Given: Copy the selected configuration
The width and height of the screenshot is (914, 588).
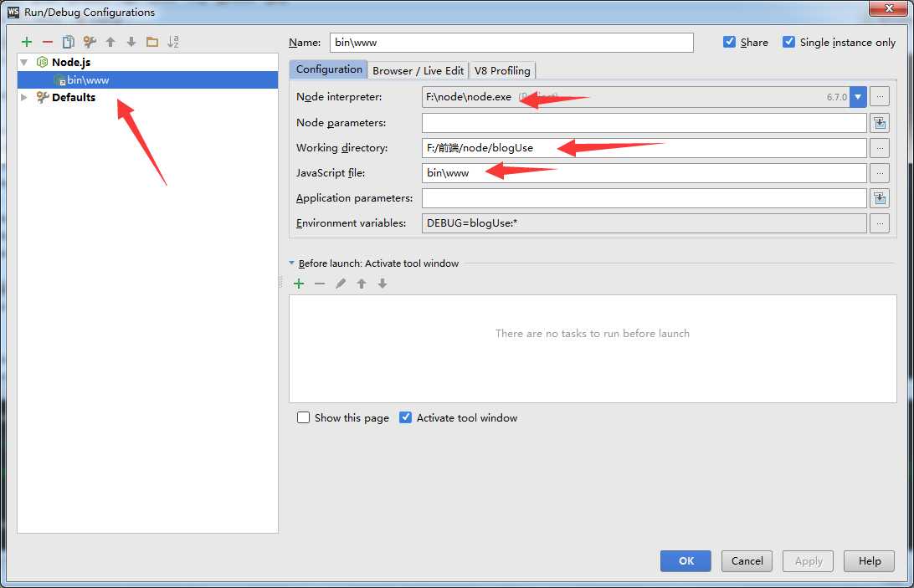Looking at the screenshot, I should pos(68,42).
